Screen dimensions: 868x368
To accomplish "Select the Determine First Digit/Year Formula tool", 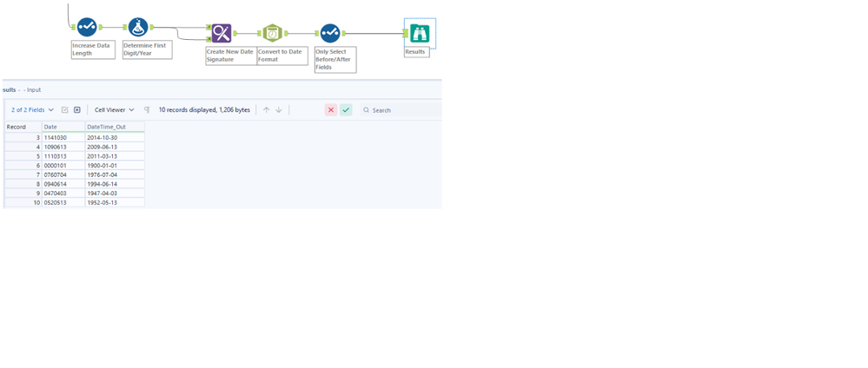I will pyautogui.click(x=138, y=27).
